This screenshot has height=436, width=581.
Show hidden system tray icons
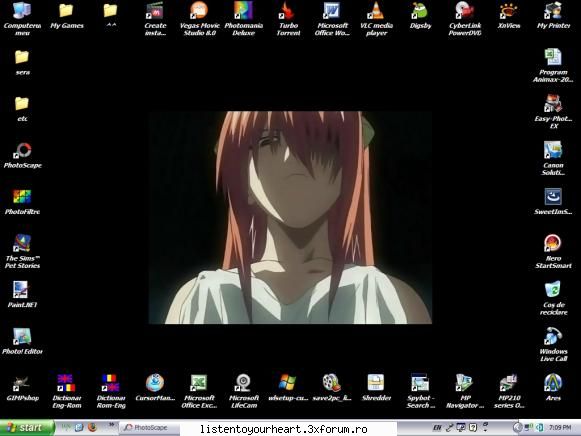pos(517,428)
